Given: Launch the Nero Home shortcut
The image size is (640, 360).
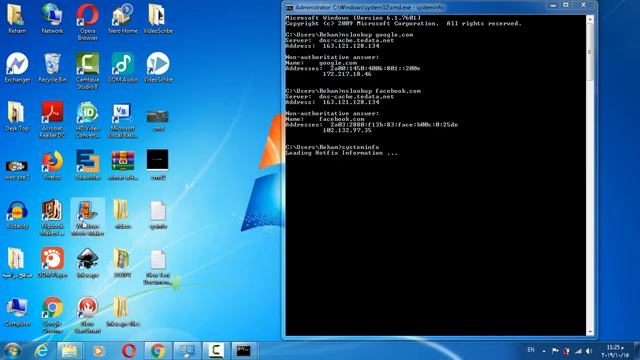Looking at the screenshot, I should (123, 19).
